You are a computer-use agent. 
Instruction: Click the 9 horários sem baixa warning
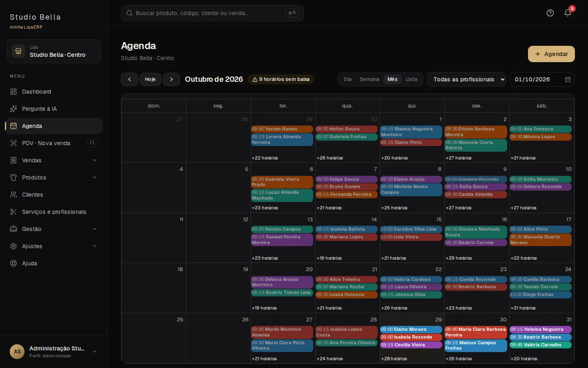281,79
